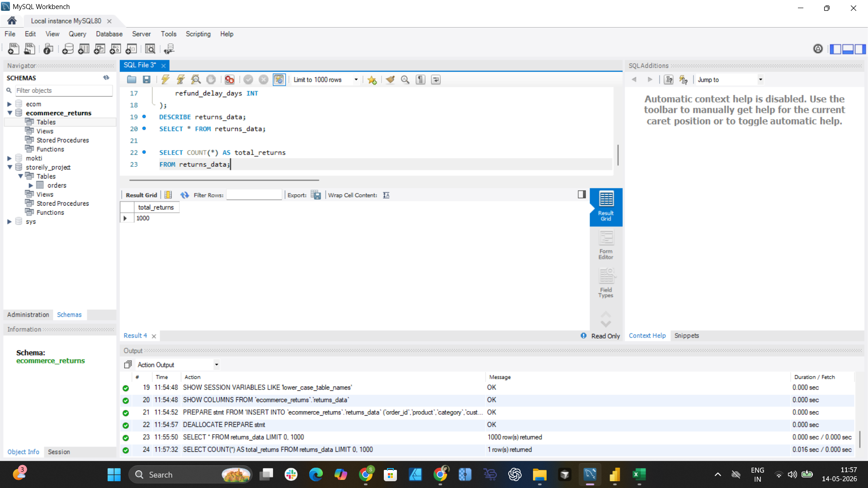The image size is (868, 488).
Task: Execute the SQL script with lightning bolt icon
Action: [165, 80]
